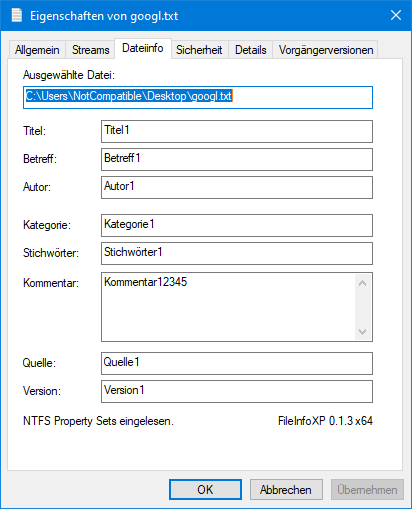Click the Kategorie input field

237,225
